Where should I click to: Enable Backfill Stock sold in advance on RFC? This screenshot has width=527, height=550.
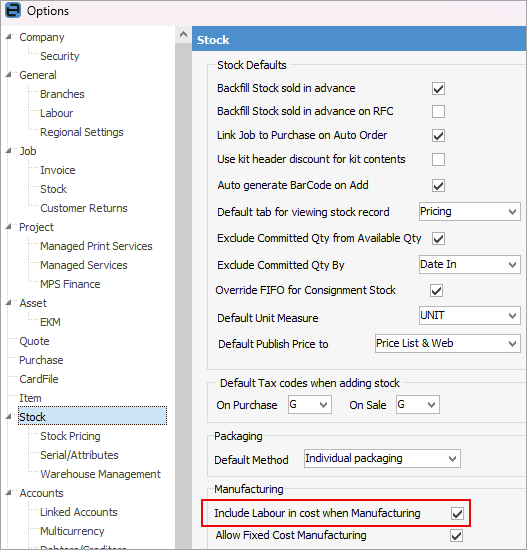point(438,112)
